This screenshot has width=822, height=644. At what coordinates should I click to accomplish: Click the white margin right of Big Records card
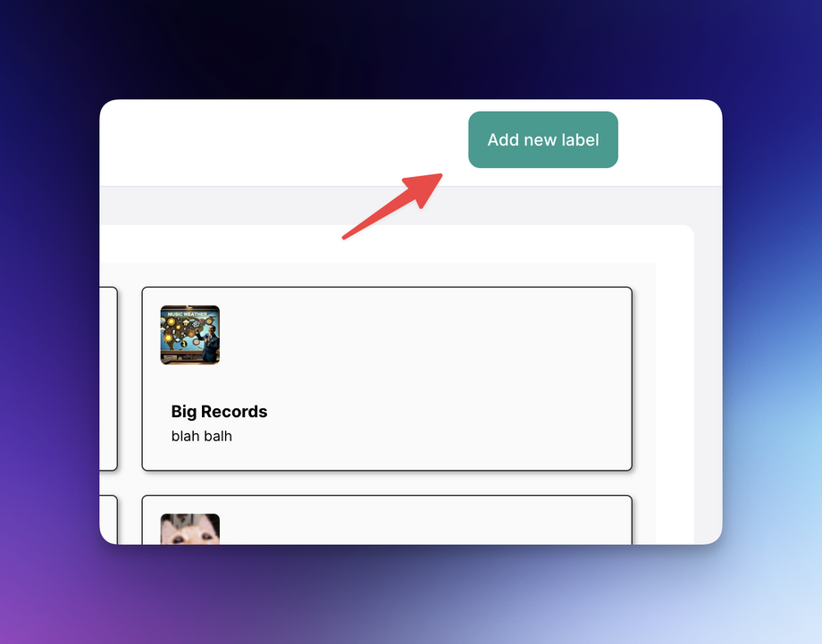675,379
